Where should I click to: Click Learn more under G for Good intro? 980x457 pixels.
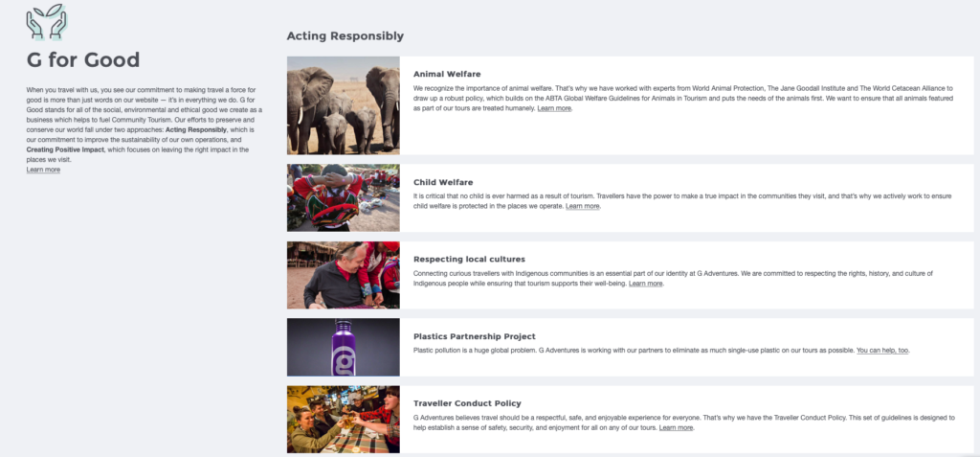click(x=43, y=170)
